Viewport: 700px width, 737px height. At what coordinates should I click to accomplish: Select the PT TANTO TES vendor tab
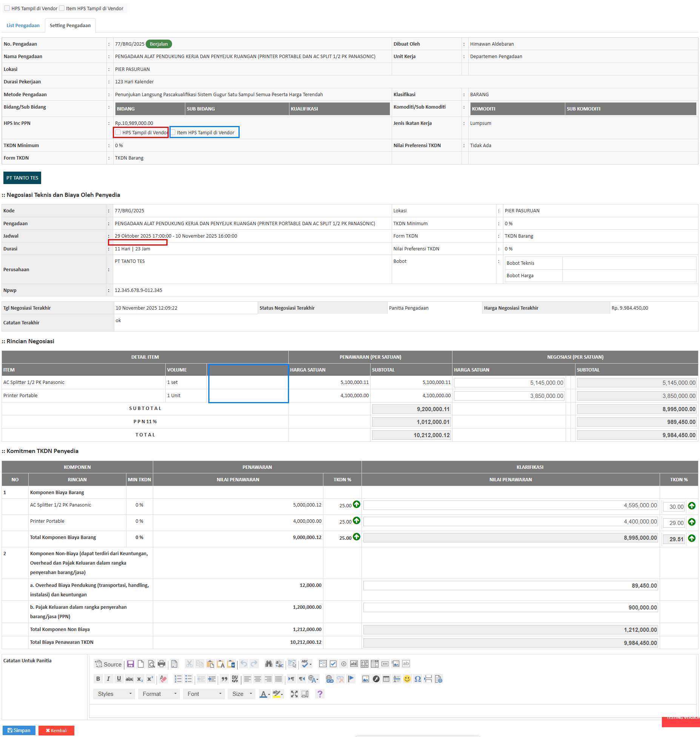[x=22, y=178]
